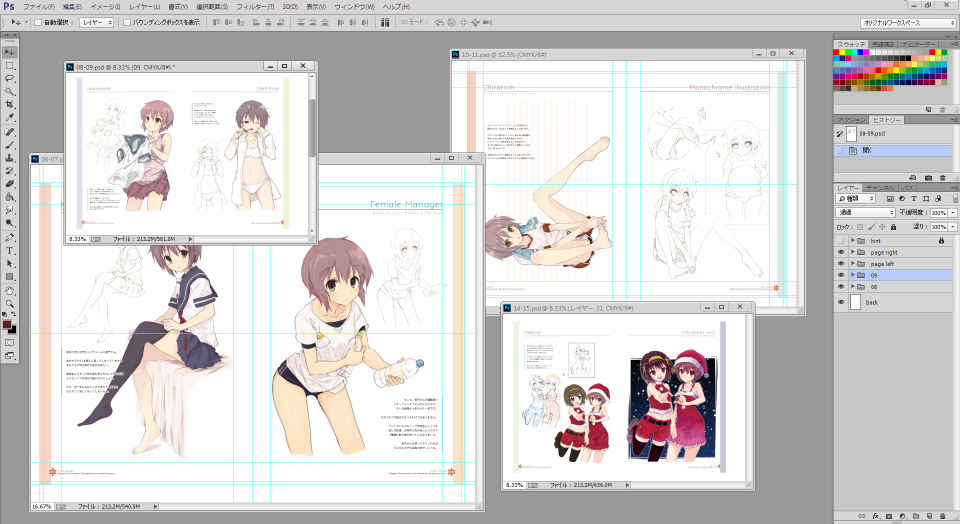960x524 pixels.
Task: Expand the hint layer group
Action: (x=852, y=241)
